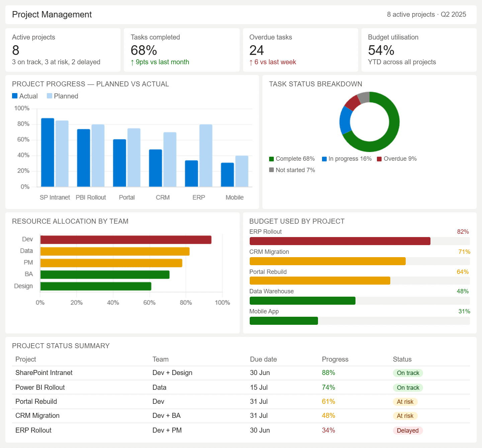Click the 15 Jul due date cell
Viewport: 482px width, 448px height.
tap(259, 387)
